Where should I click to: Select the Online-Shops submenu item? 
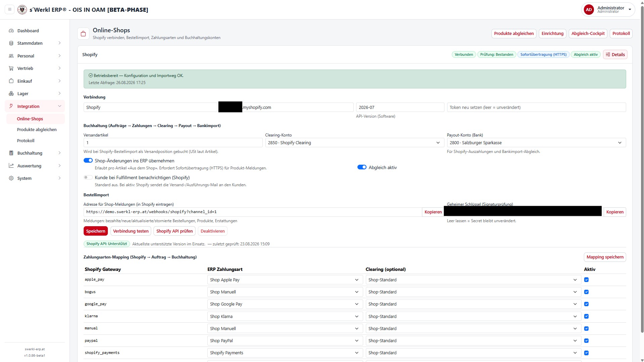click(x=35, y=119)
